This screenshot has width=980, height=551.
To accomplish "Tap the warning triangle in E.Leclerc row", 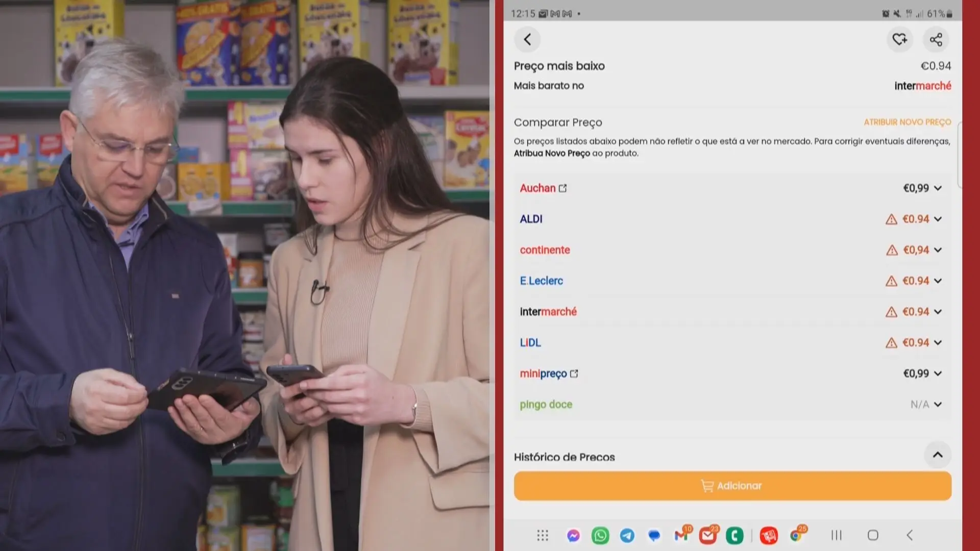I will coord(891,281).
